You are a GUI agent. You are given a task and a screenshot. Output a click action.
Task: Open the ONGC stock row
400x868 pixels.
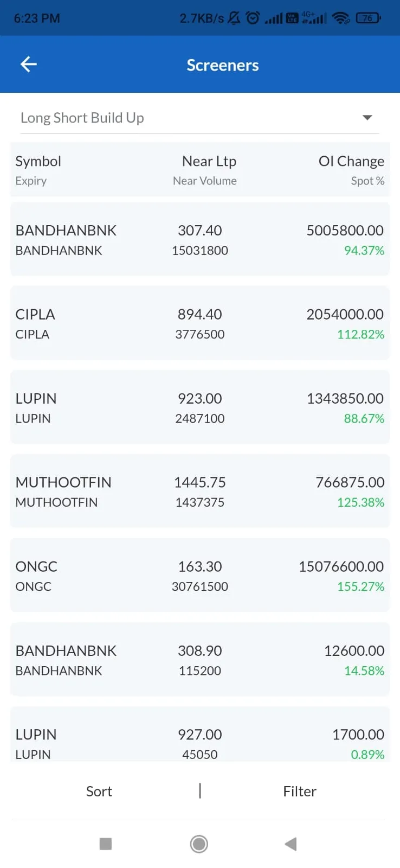pos(200,576)
